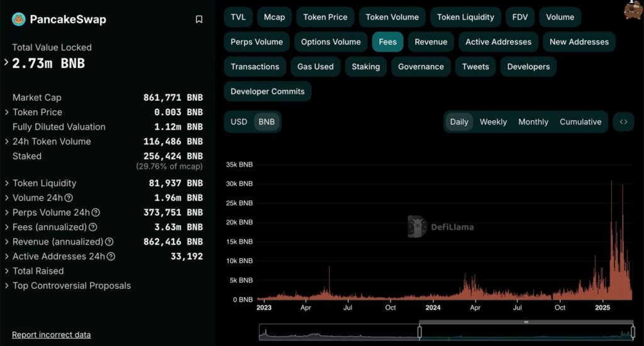
Task: Click the PancakeSwap bunny logo icon
Action: pyautogui.click(x=18, y=20)
